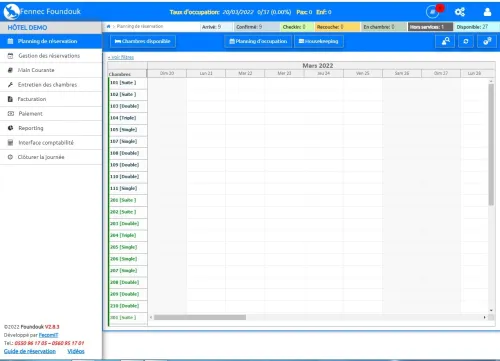
Task: Click the guest search icon button
Action: (445, 41)
